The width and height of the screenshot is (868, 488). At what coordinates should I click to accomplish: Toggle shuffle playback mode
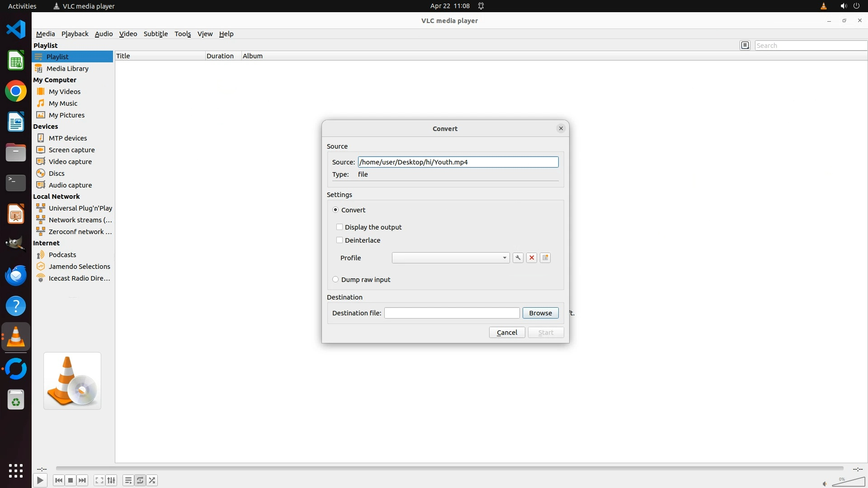click(x=152, y=480)
